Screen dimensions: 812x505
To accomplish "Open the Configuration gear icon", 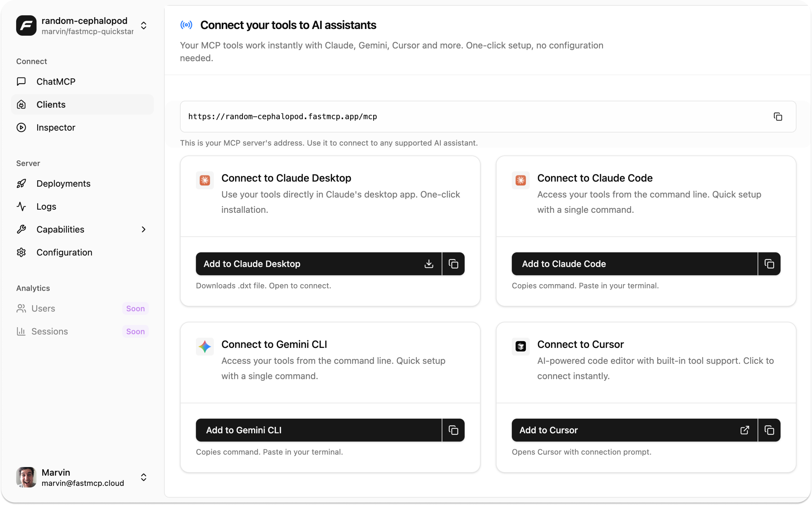I will 21,252.
